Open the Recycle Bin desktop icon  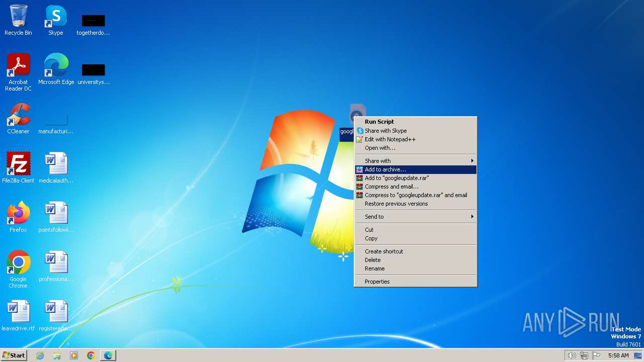[18, 20]
